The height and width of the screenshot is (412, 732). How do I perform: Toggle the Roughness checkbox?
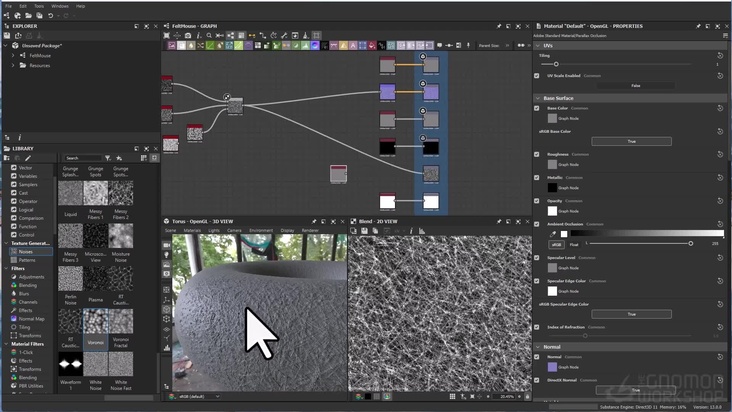(537, 154)
